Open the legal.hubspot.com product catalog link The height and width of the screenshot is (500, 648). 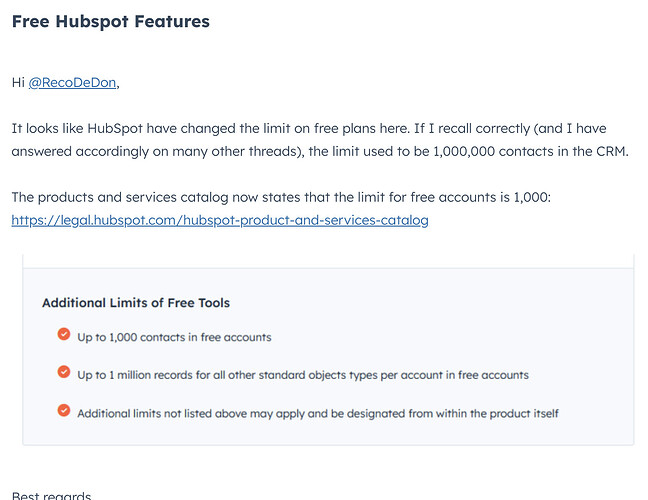[220, 220]
